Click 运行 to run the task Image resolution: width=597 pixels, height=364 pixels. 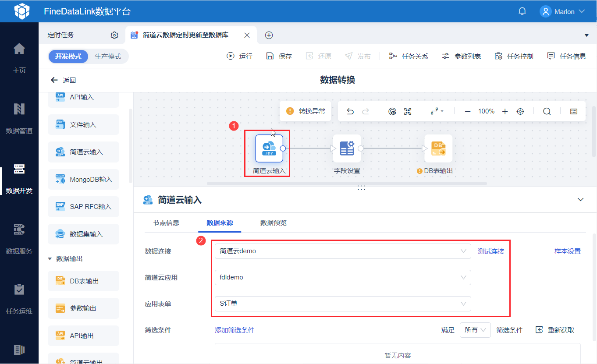point(239,57)
